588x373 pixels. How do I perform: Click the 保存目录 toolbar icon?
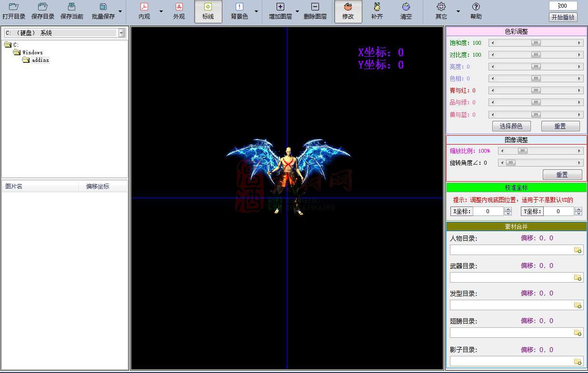43,7
